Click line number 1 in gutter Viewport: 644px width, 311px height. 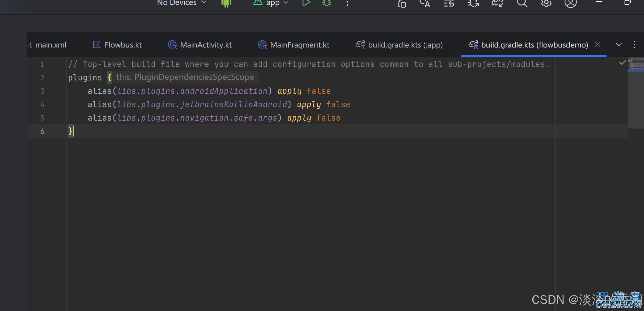pos(42,65)
